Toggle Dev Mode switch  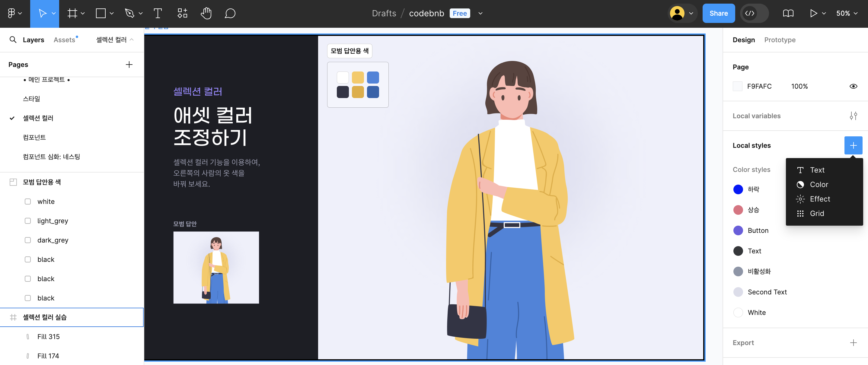point(754,14)
